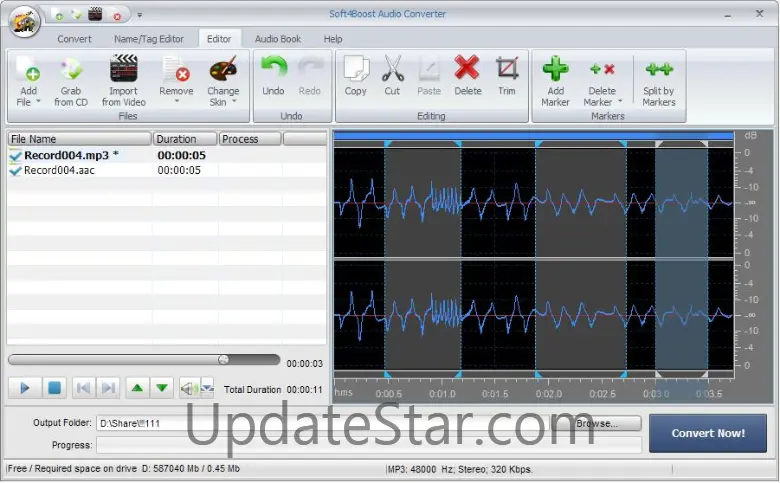Select the Record004.aac file row
Viewport: 780px width, 483px height.
[167, 170]
